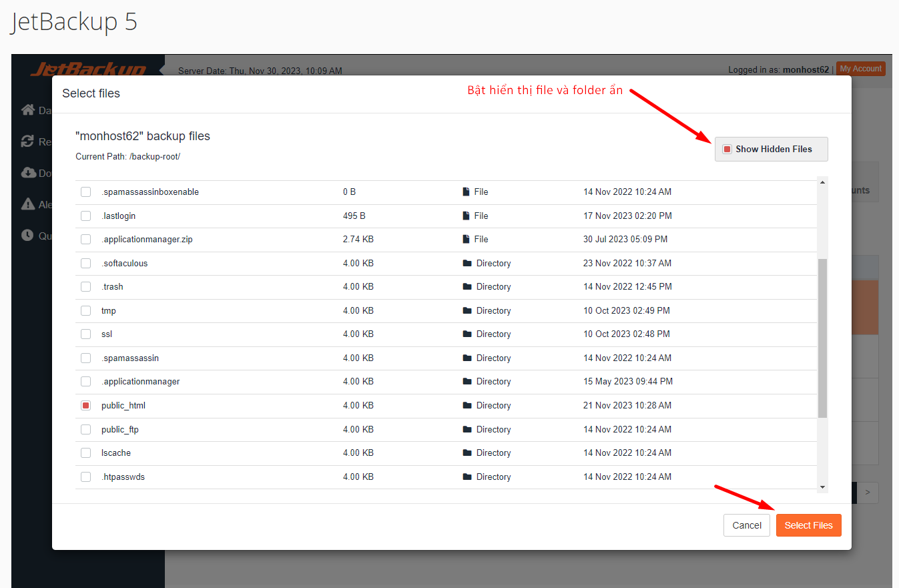899x588 pixels.
Task: Check the .lastlogin file checkbox
Action: [85, 216]
